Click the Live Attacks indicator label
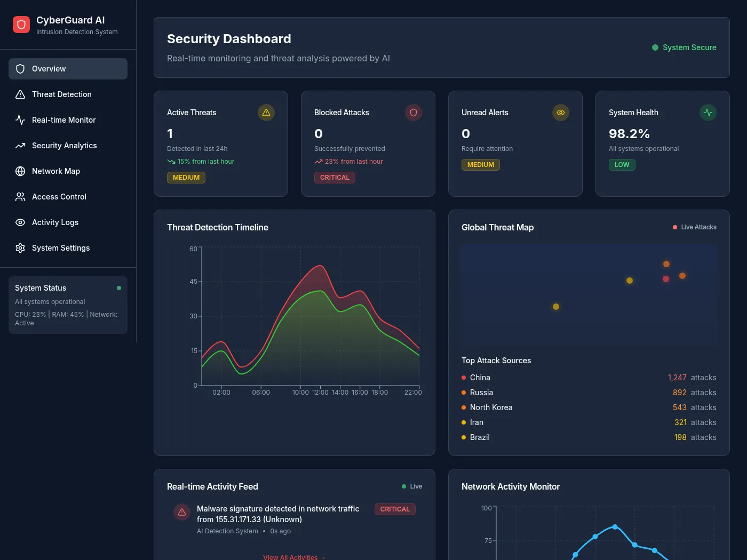Viewport: 747px width, 560px height. (699, 227)
